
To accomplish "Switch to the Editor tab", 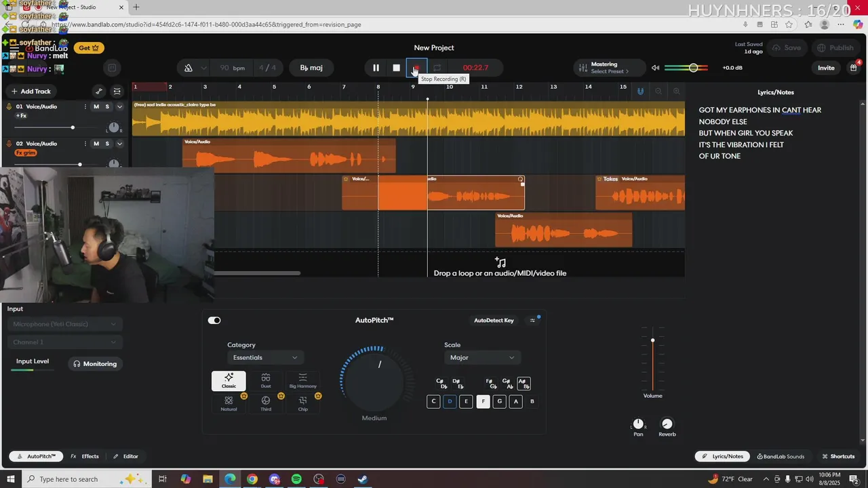I will 126,457.
